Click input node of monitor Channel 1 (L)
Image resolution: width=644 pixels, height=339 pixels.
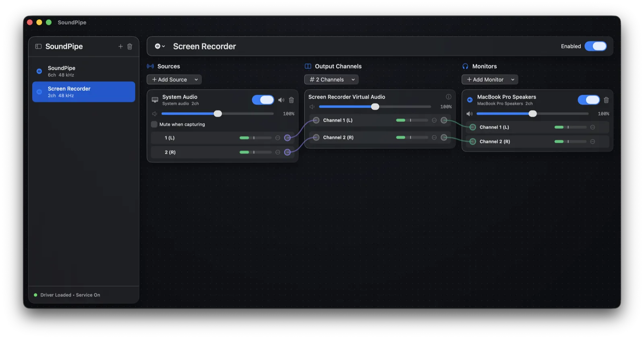(473, 127)
